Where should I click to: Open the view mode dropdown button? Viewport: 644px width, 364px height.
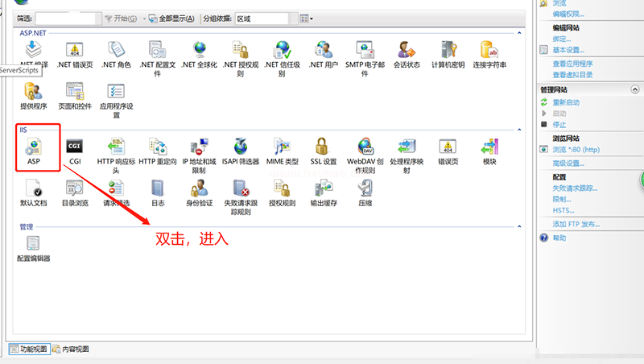(x=306, y=18)
